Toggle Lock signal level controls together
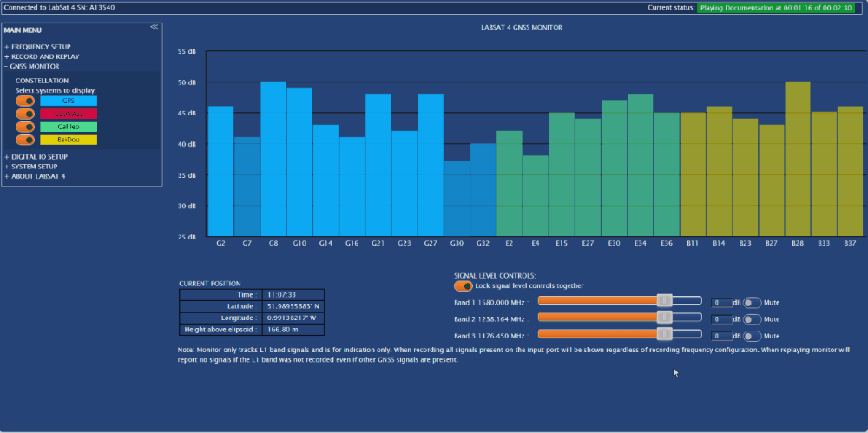Viewport: 868px width, 433px height. (464, 285)
